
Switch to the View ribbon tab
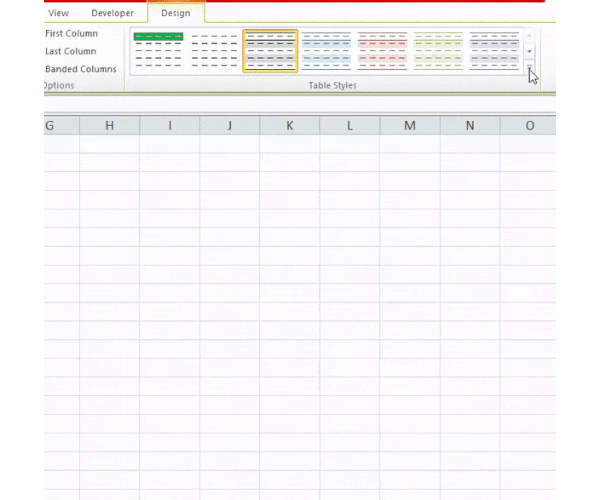[58, 13]
